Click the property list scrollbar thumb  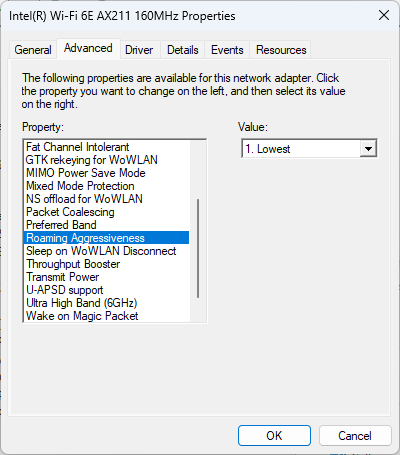click(198, 248)
